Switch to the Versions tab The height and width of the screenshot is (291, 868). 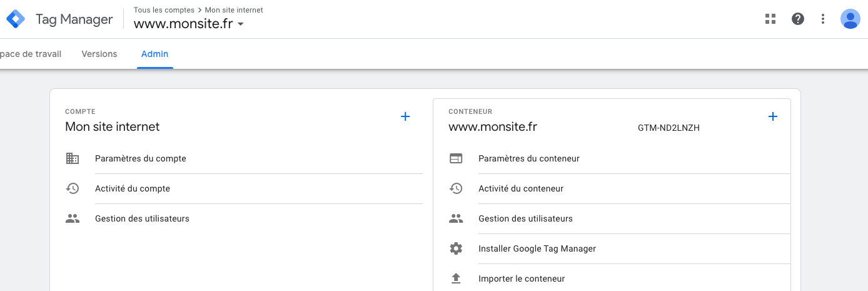(x=99, y=54)
